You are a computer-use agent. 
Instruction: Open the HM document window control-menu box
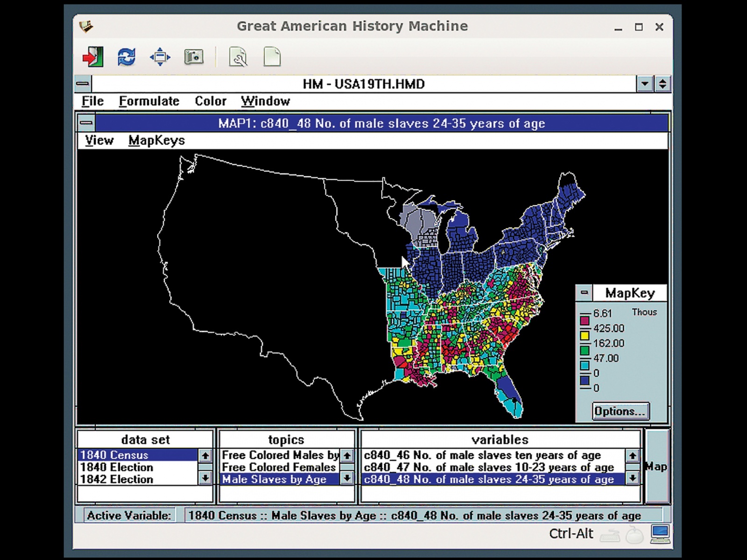coord(83,84)
